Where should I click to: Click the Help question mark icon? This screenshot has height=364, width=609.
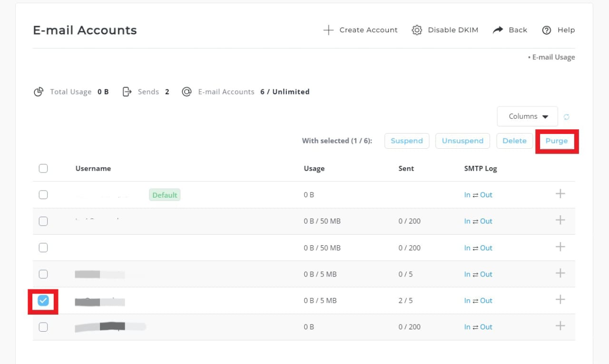click(547, 30)
